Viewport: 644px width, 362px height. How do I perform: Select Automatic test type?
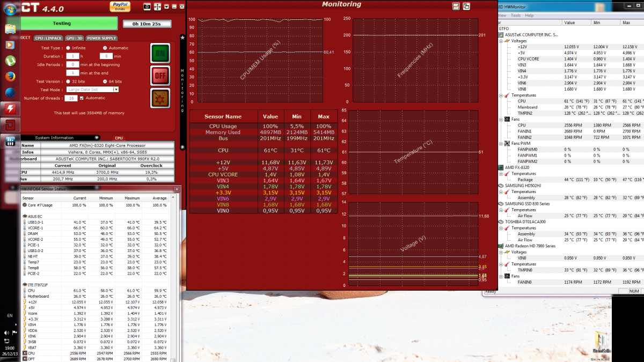(x=104, y=48)
